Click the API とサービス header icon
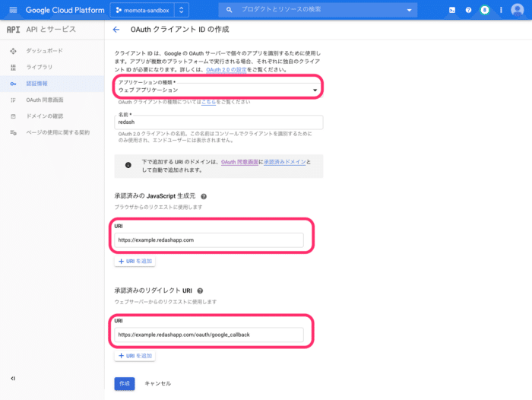This screenshot has height=400, width=532. pyautogui.click(x=13, y=30)
